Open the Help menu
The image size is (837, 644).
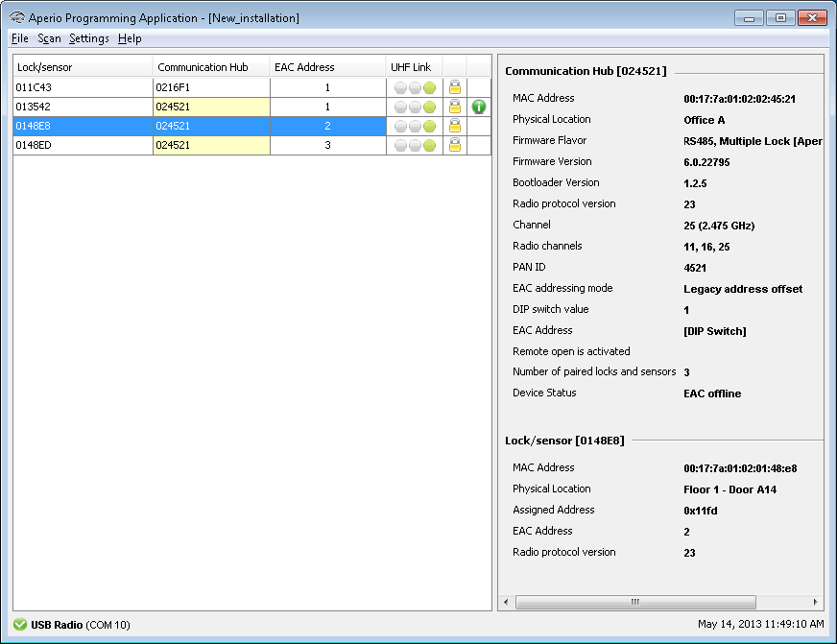pyautogui.click(x=130, y=38)
